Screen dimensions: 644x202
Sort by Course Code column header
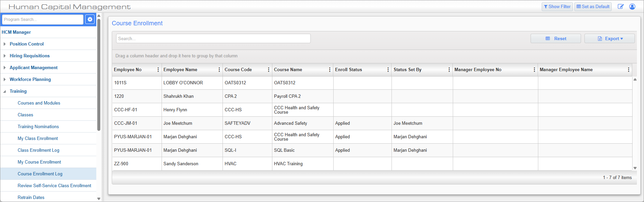tap(238, 69)
